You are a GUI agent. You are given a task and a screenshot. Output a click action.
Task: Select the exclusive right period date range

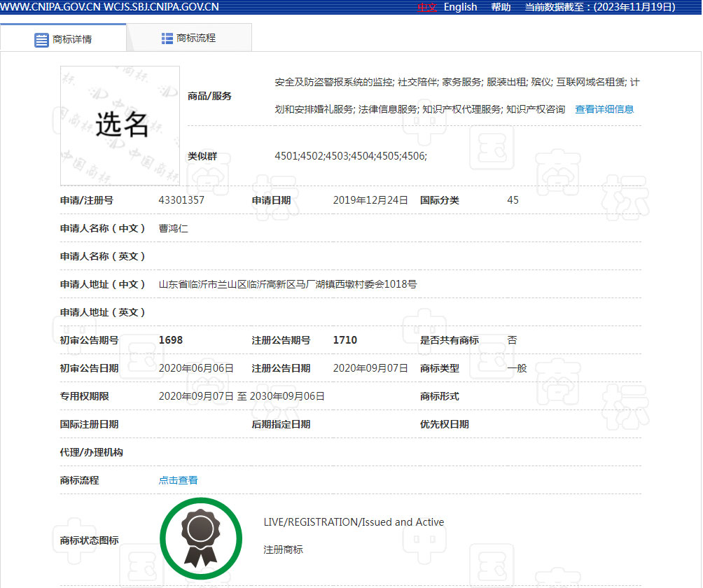[x=242, y=396]
